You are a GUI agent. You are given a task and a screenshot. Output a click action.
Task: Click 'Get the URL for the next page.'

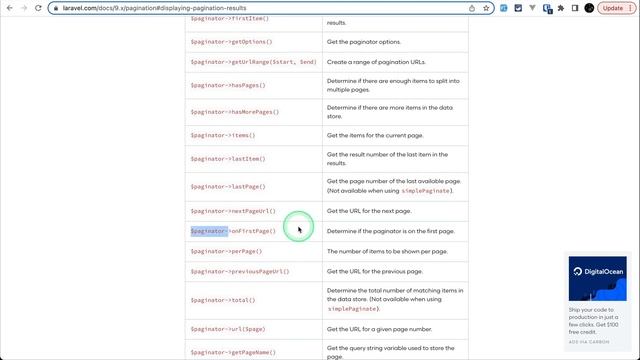(369, 211)
